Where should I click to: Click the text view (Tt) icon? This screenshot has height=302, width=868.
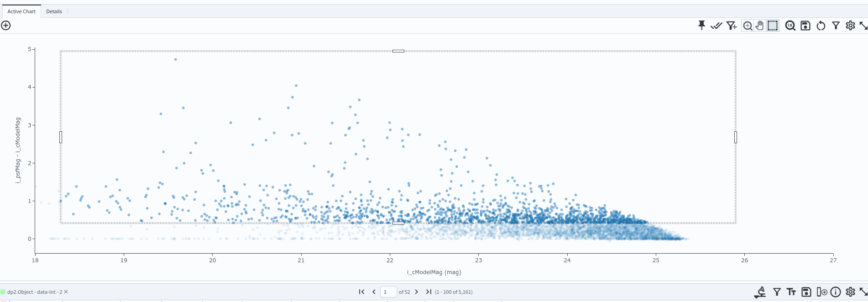point(791,292)
